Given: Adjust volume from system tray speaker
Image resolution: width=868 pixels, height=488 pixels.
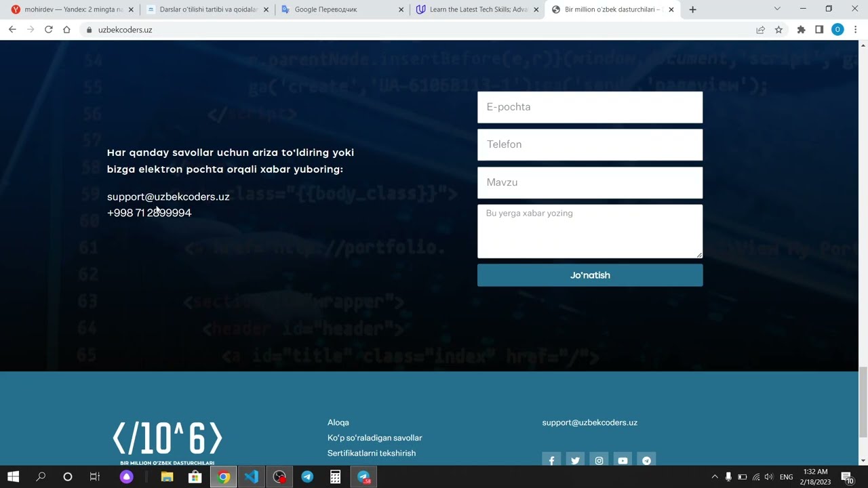Looking at the screenshot, I should (770, 477).
